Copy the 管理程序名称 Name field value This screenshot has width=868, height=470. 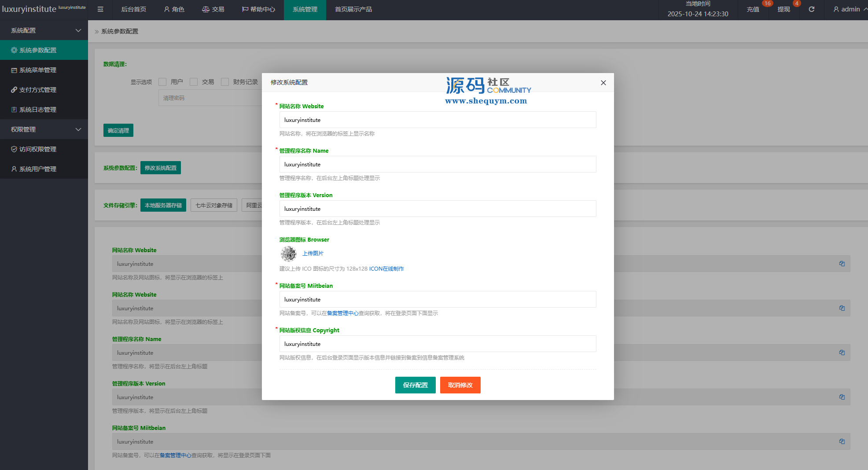(842, 352)
